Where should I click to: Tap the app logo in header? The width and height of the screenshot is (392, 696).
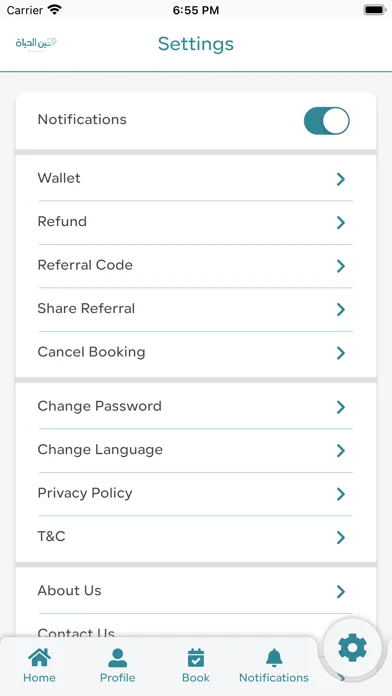(36, 44)
